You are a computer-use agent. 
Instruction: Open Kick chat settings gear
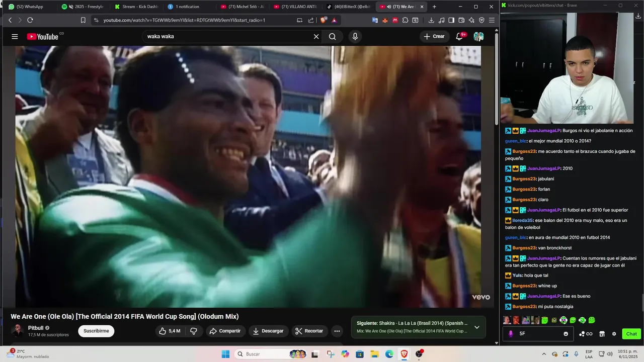point(614,334)
